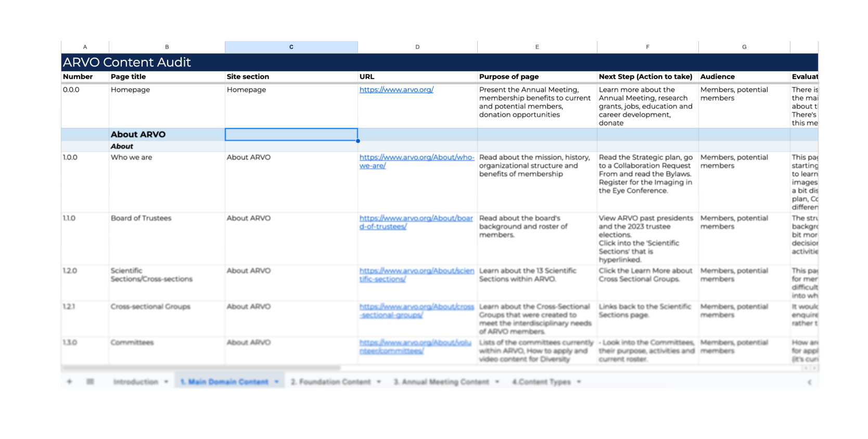
Task: Click horizontal scroll right arrow
Action: click(x=814, y=368)
